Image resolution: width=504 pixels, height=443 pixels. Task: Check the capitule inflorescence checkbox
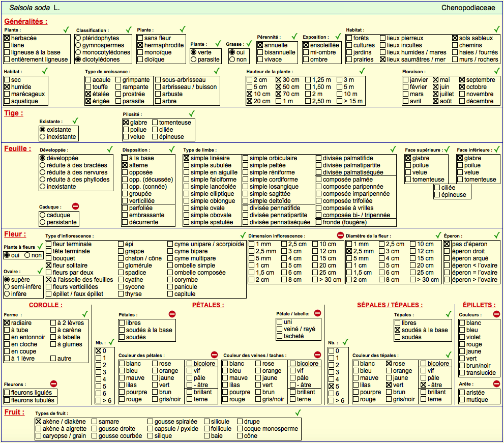tap(170, 294)
